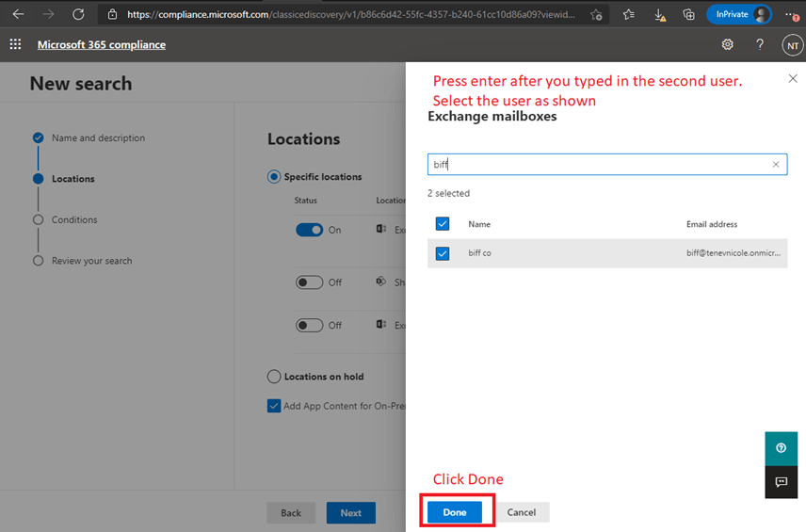Add this page to favorites with the star icon

(596, 15)
